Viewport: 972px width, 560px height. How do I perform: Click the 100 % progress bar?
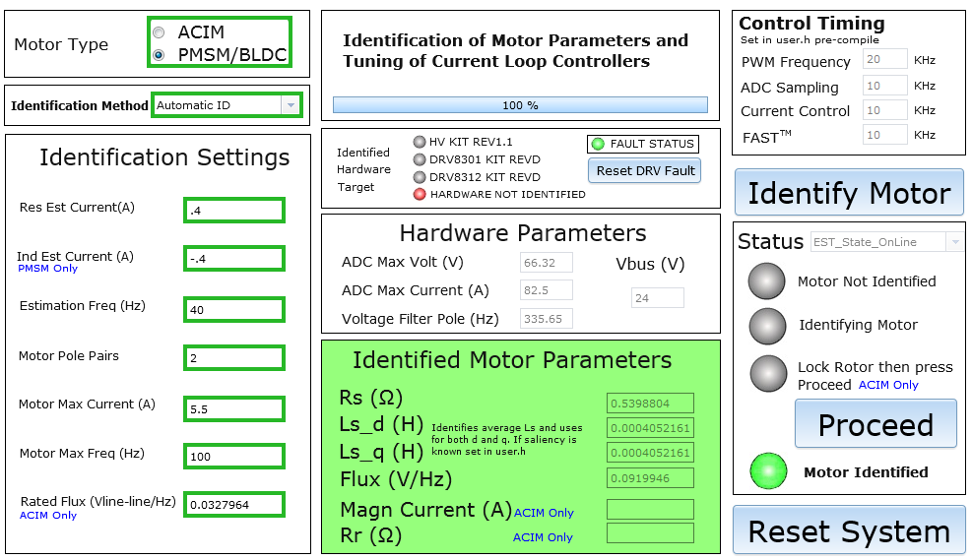pyautogui.click(x=520, y=105)
